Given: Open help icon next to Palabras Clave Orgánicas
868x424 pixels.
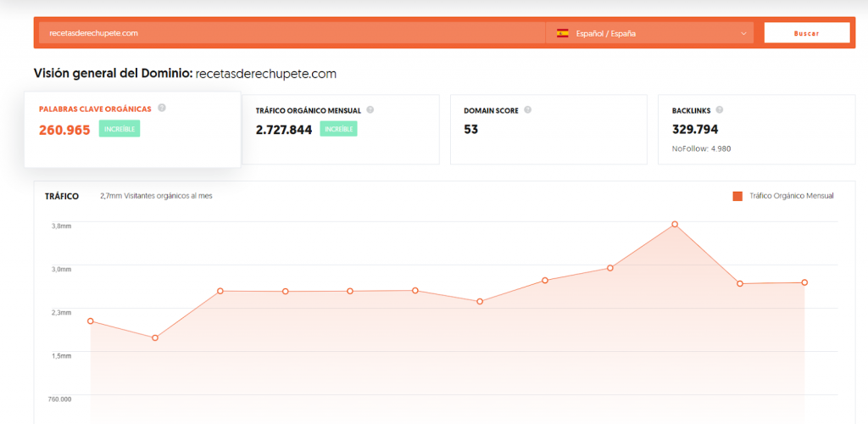Looking at the screenshot, I should (162, 108).
